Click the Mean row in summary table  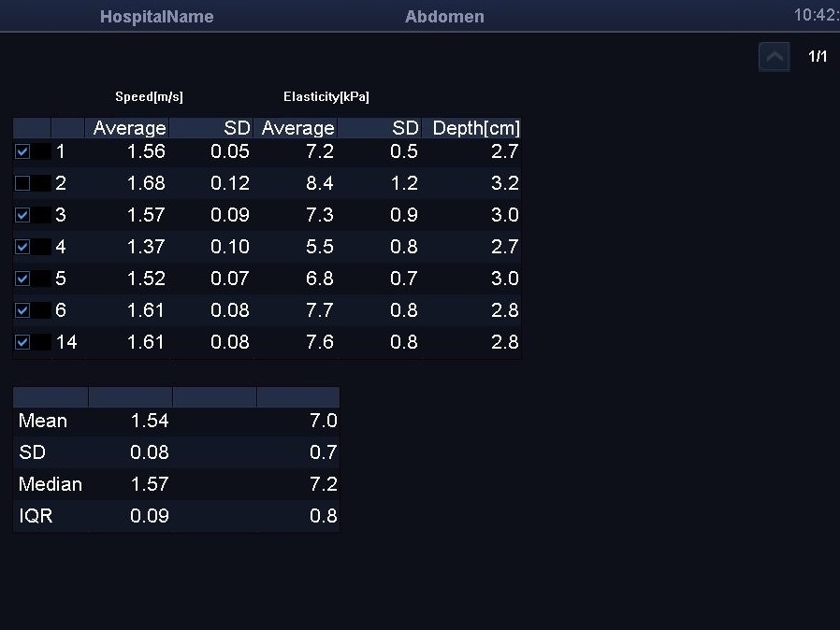click(x=43, y=421)
